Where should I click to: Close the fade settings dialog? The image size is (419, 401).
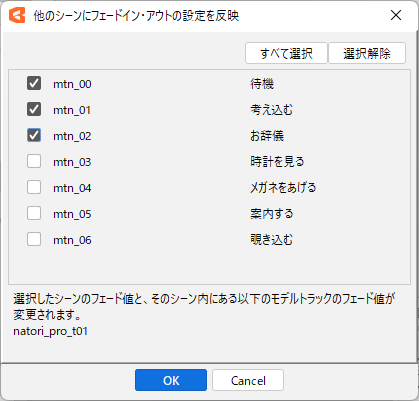click(x=396, y=15)
